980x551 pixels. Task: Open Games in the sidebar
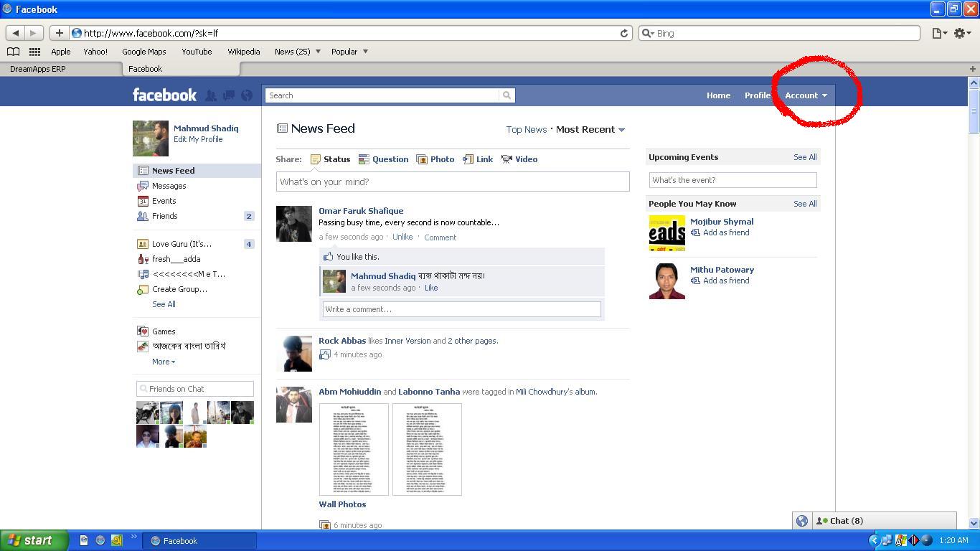tap(164, 331)
